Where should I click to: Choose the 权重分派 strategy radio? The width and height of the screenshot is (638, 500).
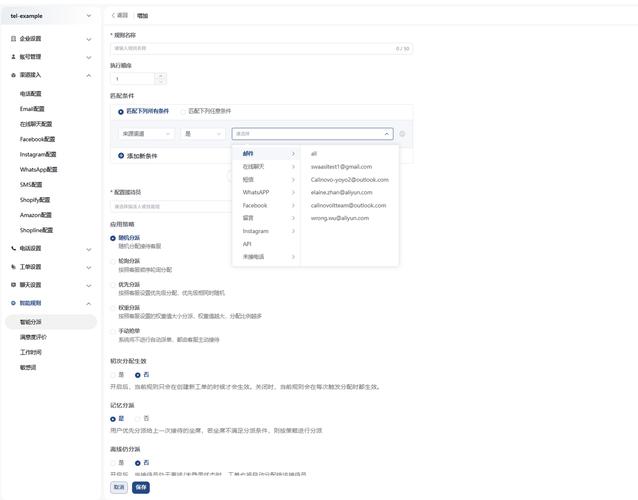pos(113,308)
